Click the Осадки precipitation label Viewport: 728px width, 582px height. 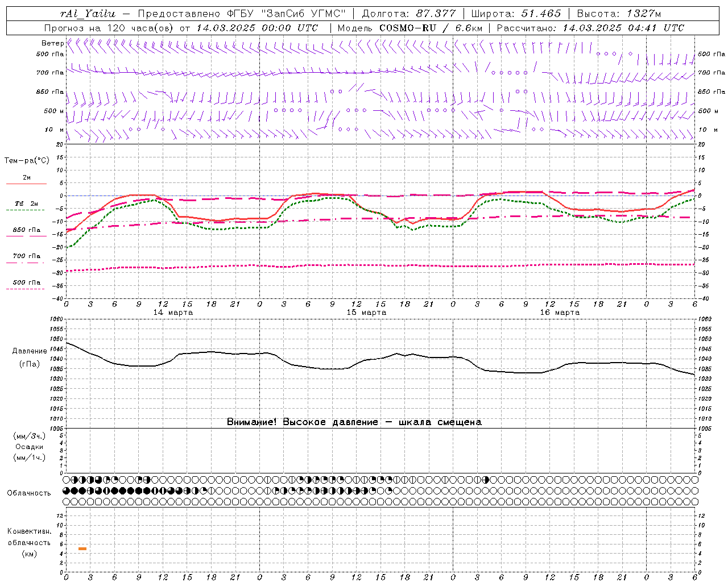pos(30,447)
